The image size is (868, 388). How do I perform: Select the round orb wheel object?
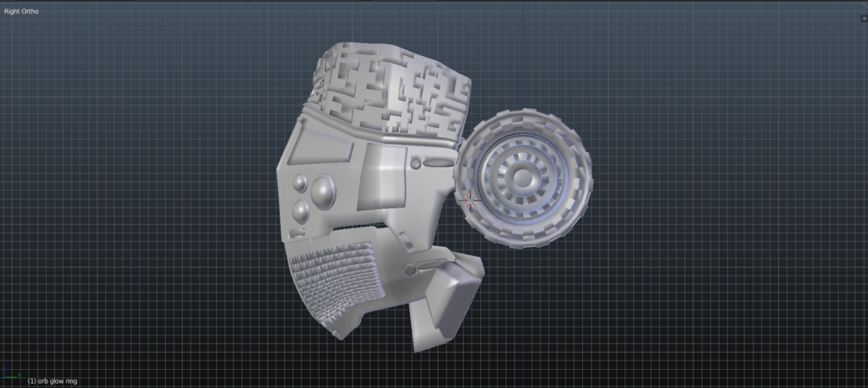tap(523, 178)
